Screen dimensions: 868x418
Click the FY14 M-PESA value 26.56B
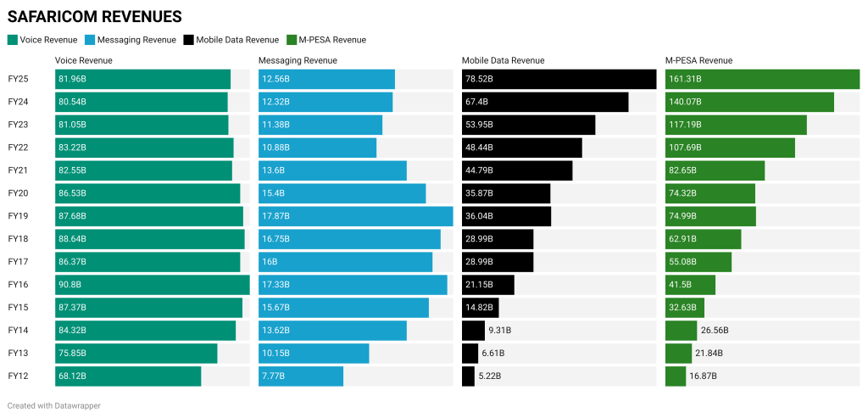(715, 331)
